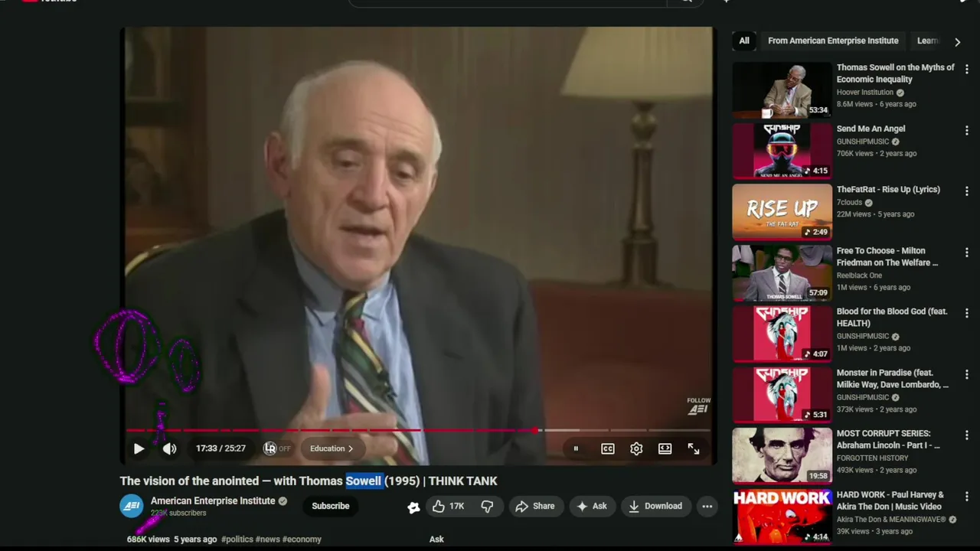Toggle the autoplay switch
980x551 pixels.
pos(576,449)
